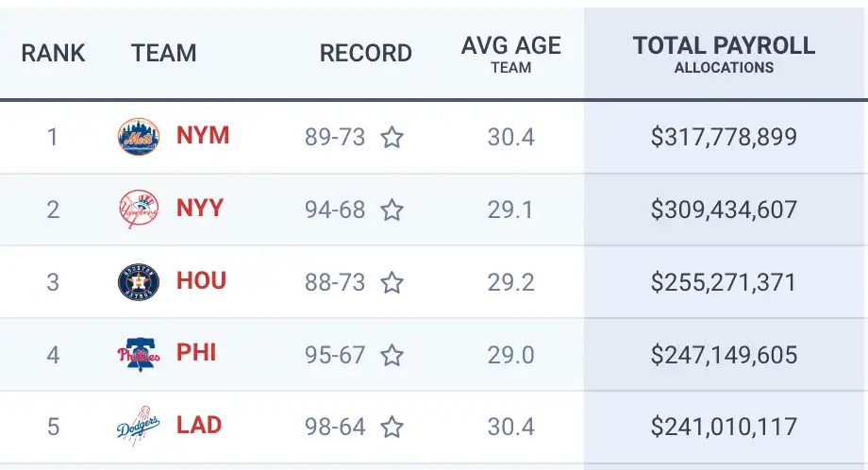Click the Yankees team logo
This screenshot has height=470, width=868.
(x=139, y=209)
